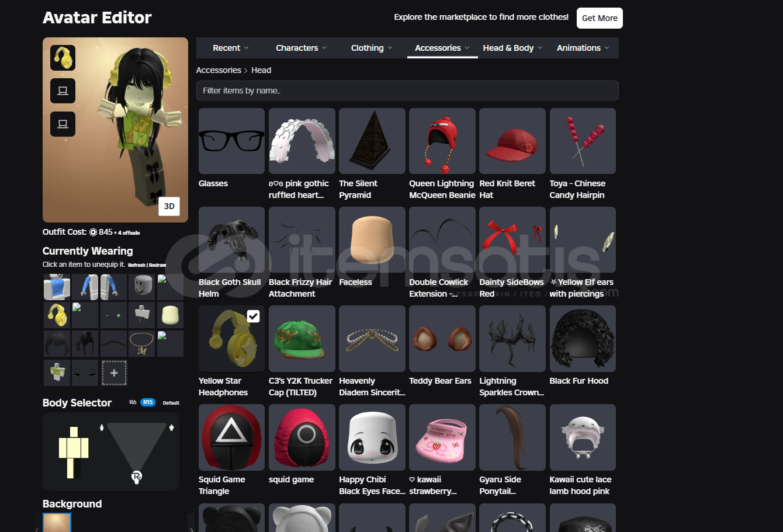Click the Redraw link
The width and height of the screenshot is (783, 532).
pos(157,265)
